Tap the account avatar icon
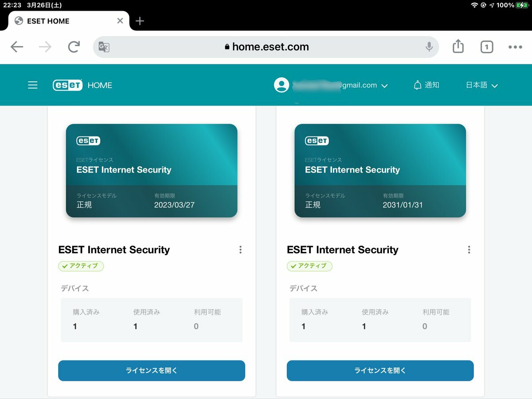 [282, 85]
